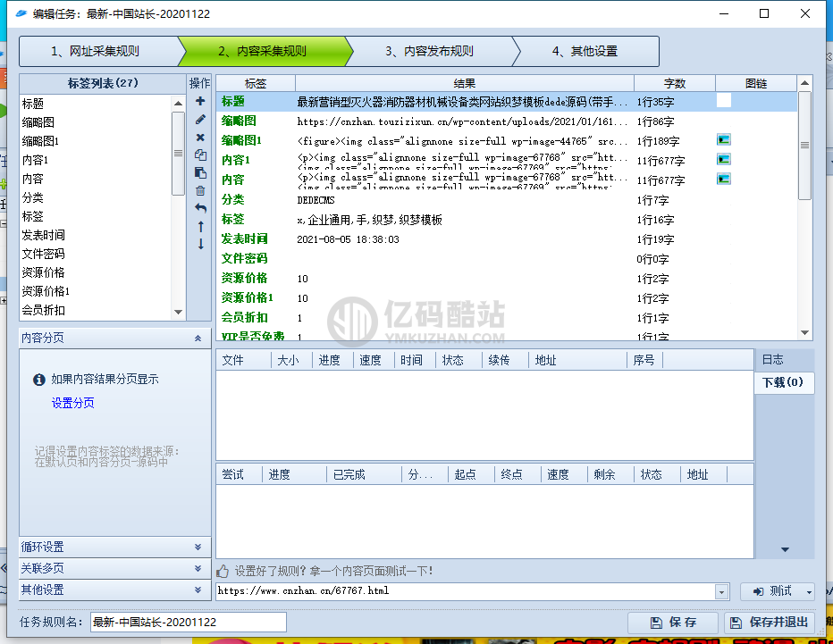Click 资源价格 row in results table
Screen dimensions: 833x644
pyautogui.click(x=506, y=278)
